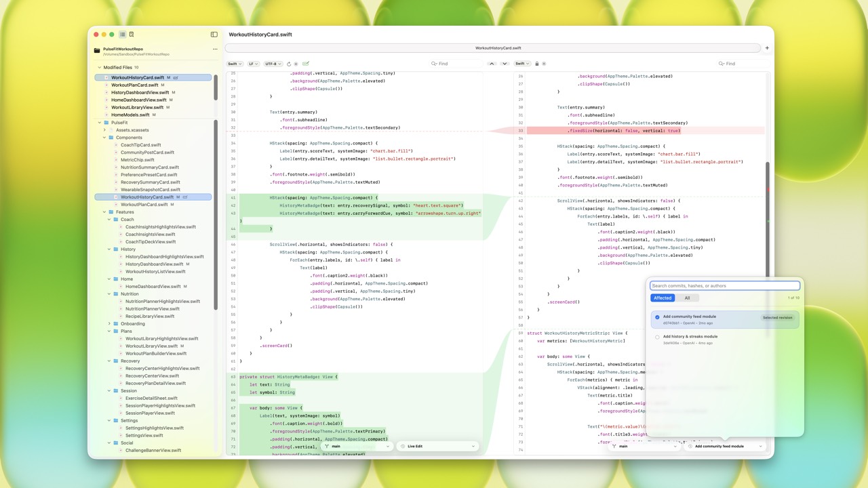Collapse the Recovery folder
Image resolution: width=868 pixels, height=488 pixels.
pos(109,361)
